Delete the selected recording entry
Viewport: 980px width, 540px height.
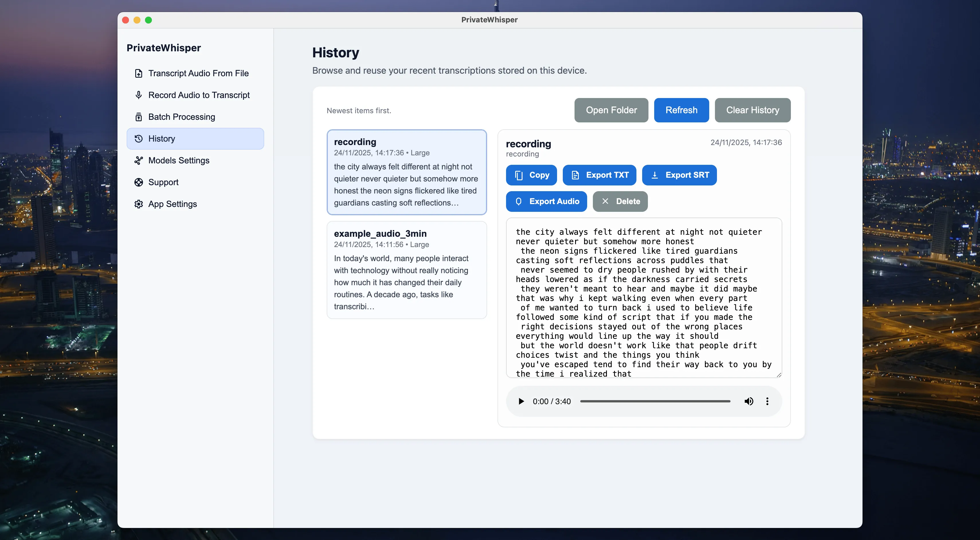tap(620, 201)
